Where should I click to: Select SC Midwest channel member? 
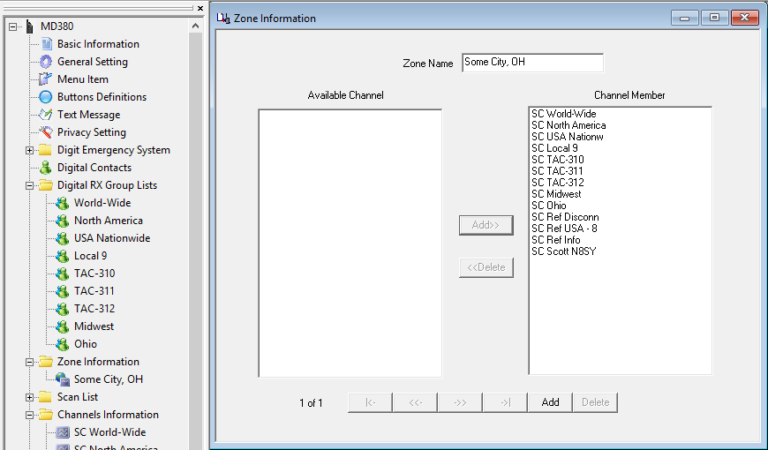556,194
